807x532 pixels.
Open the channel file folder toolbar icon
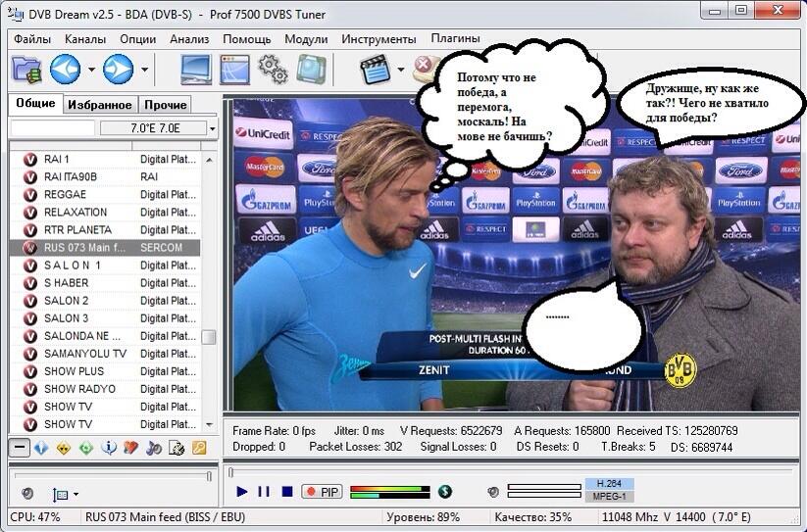click(x=26, y=70)
